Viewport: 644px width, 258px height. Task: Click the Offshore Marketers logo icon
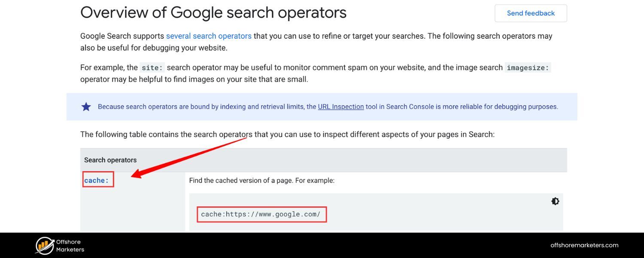click(45, 246)
